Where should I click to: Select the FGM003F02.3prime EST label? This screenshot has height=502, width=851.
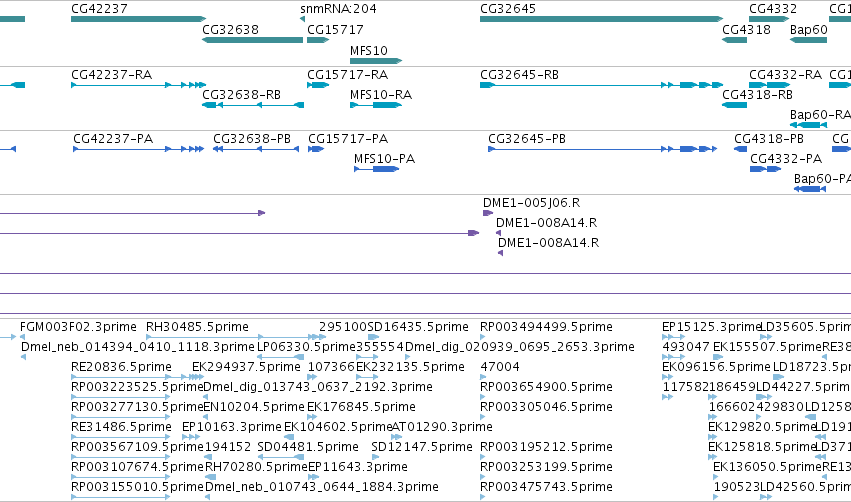tap(78, 327)
